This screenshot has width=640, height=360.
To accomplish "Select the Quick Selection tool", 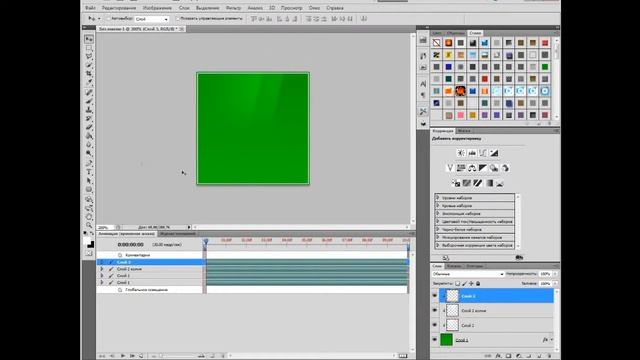I will pyautogui.click(x=89, y=65).
